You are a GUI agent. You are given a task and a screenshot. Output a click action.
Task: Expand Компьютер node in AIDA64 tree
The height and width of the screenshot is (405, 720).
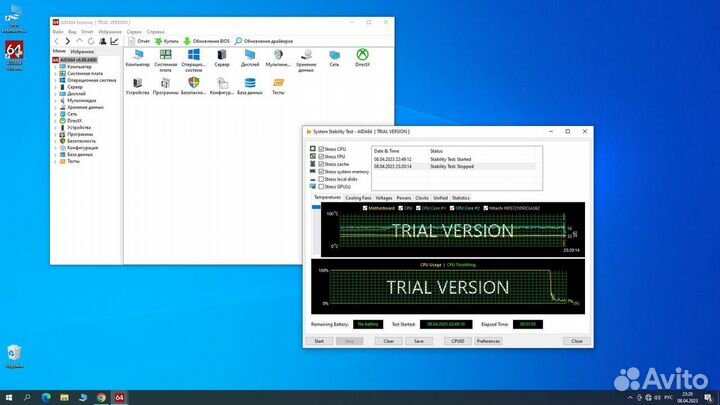[x=56, y=67]
